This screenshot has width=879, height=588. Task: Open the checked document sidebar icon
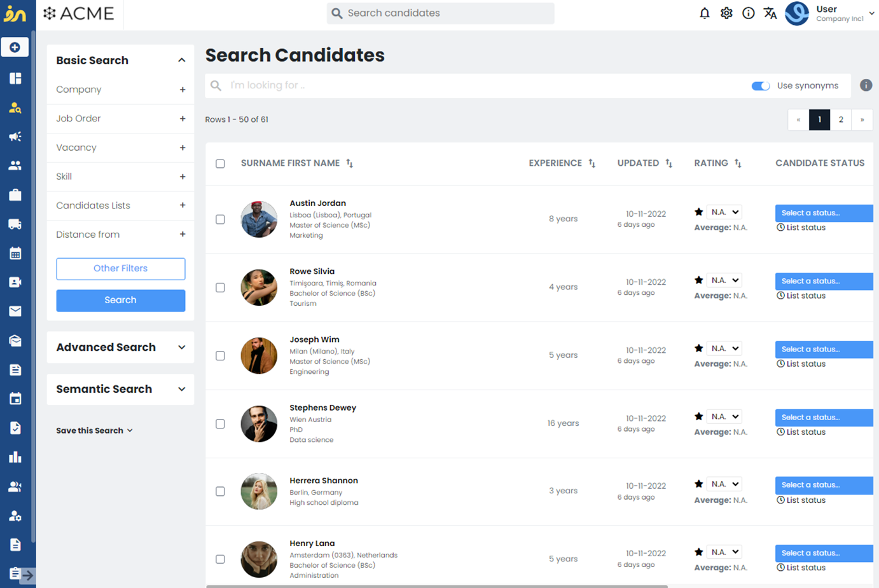[x=15, y=428]
